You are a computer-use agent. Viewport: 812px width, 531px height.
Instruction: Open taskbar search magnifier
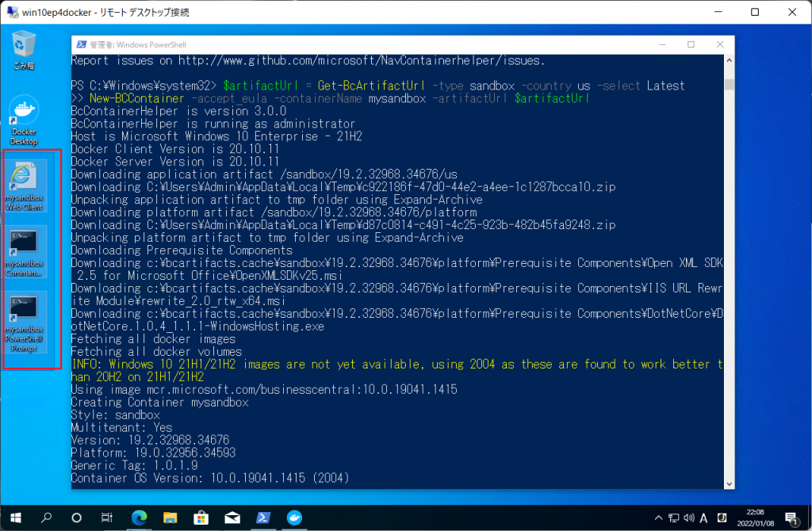tap(47, 518)
